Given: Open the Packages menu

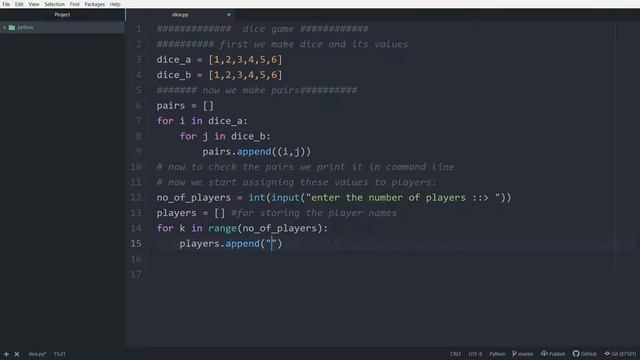Looking at the screenshot, I should (x=94, y=4).
